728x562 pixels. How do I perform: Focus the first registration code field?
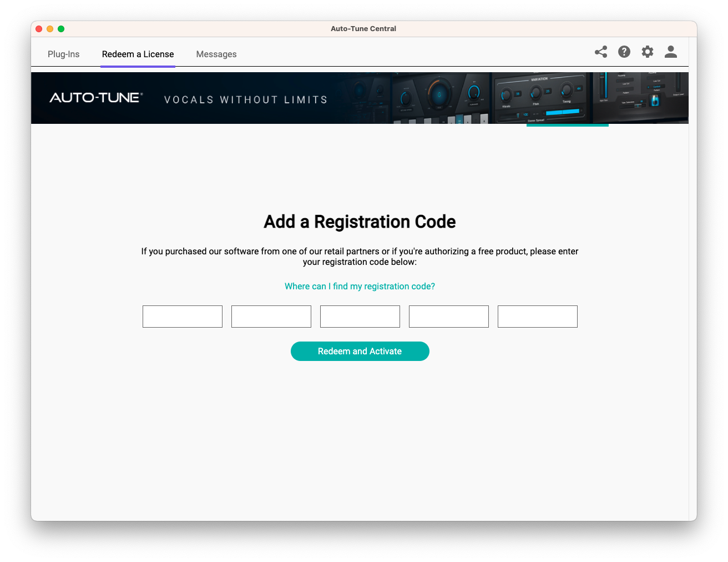[183, 317]
